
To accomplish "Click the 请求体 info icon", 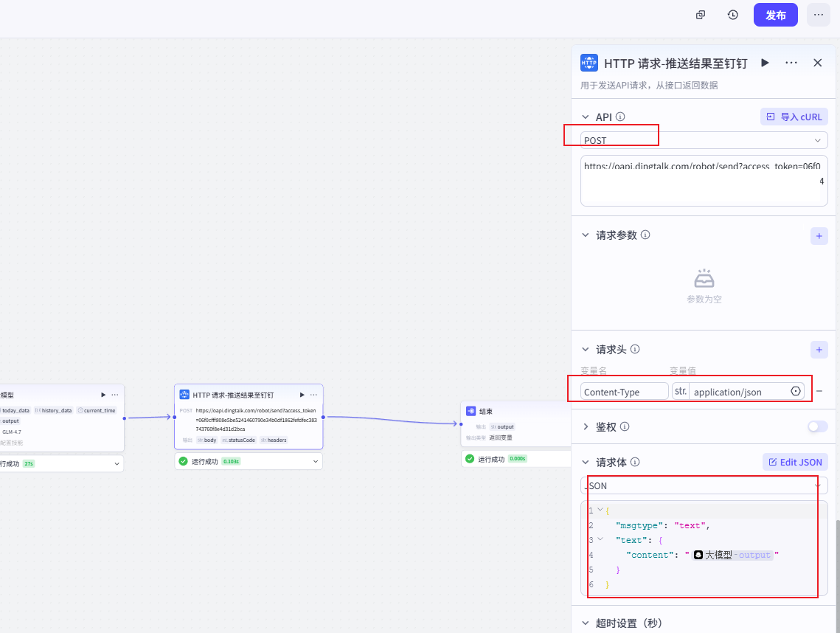I will 635,462.
